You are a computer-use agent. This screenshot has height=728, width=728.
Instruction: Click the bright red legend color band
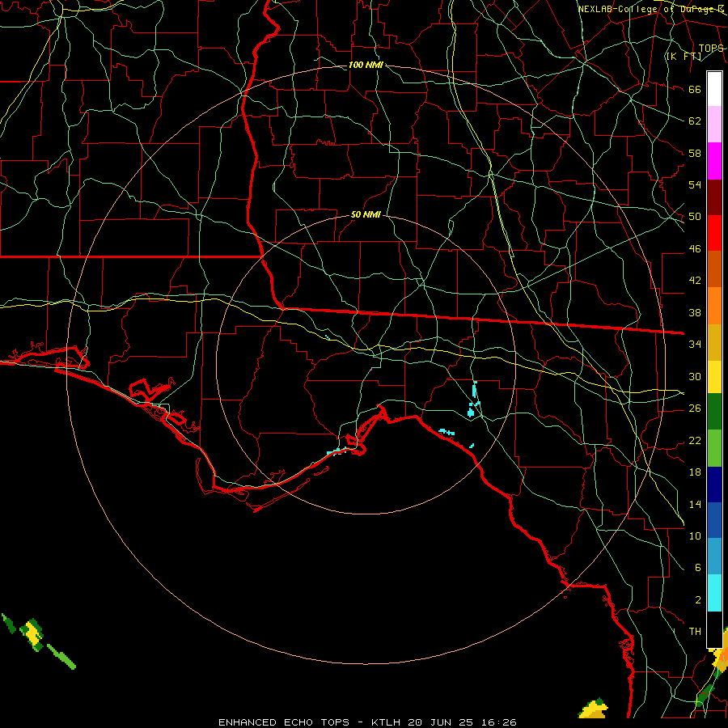714,234
